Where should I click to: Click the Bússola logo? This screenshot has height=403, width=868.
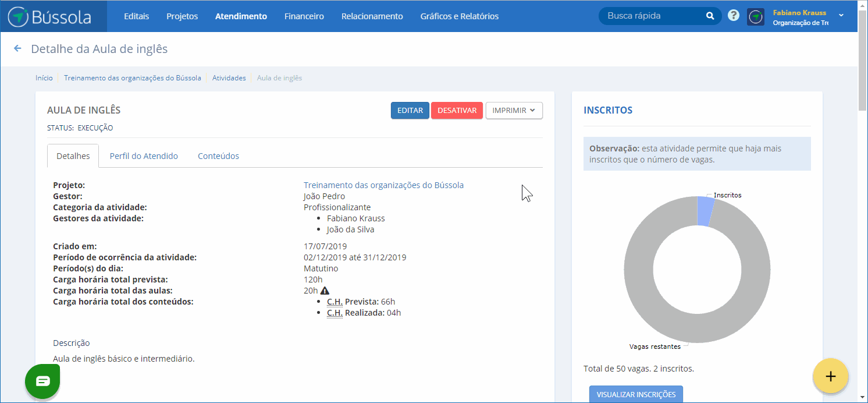[50, 16]
